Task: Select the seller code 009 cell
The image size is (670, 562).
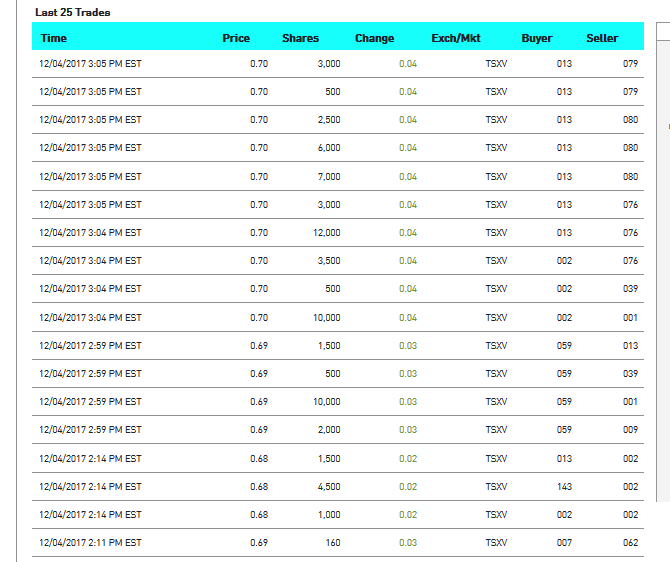Action: coord(629,430)
